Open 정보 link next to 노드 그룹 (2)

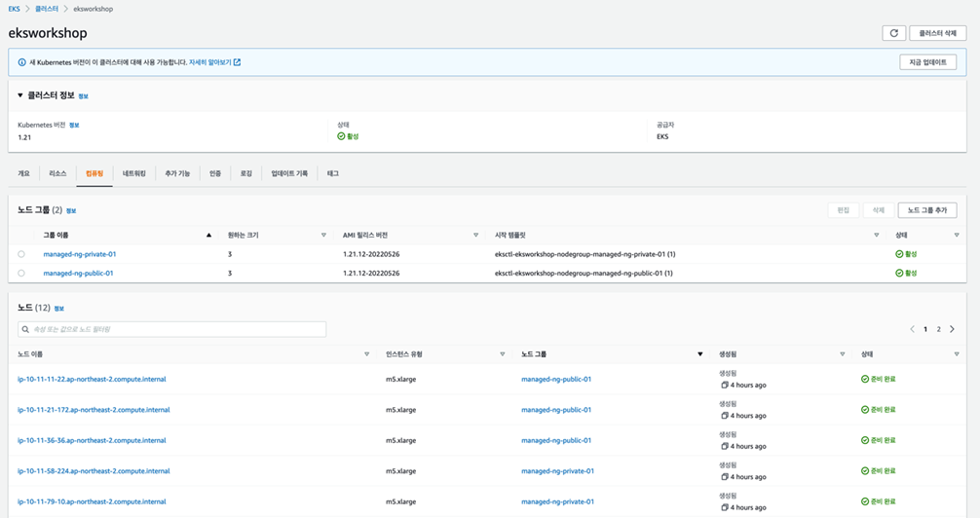pyautogui.click(x=71, y=211)
